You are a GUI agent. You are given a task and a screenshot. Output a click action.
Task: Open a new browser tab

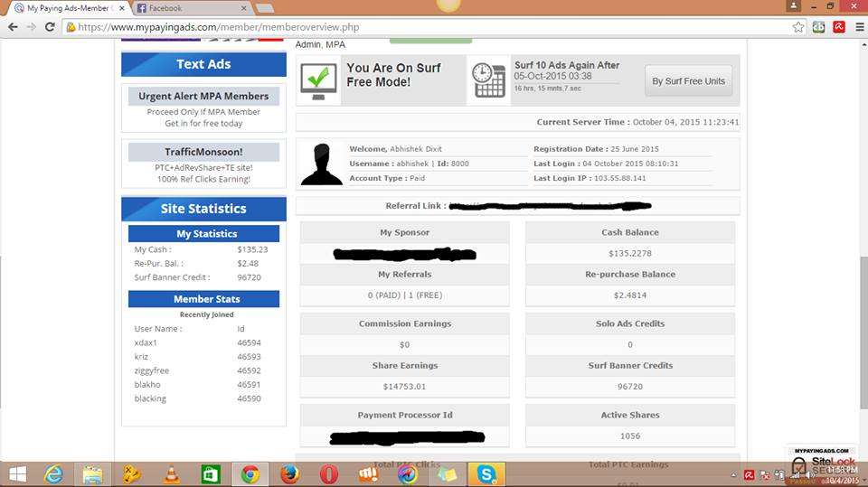coord(265,8)
